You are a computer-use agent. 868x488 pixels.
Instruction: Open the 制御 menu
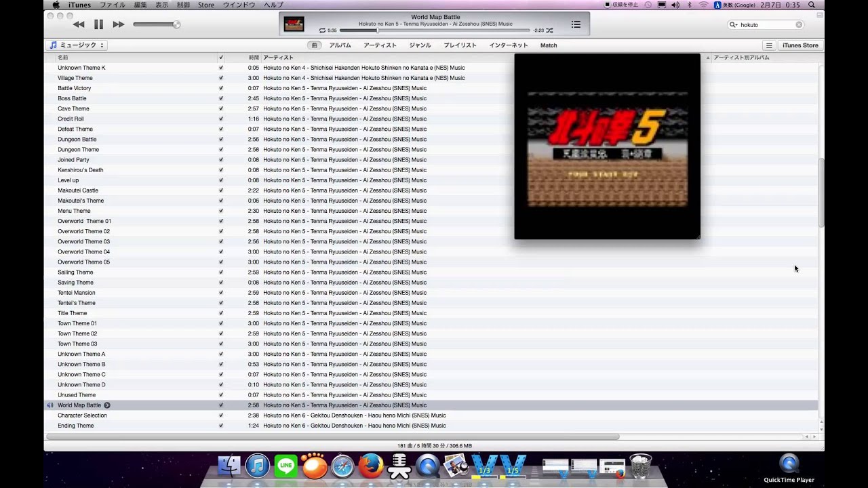tap(183, 5)
